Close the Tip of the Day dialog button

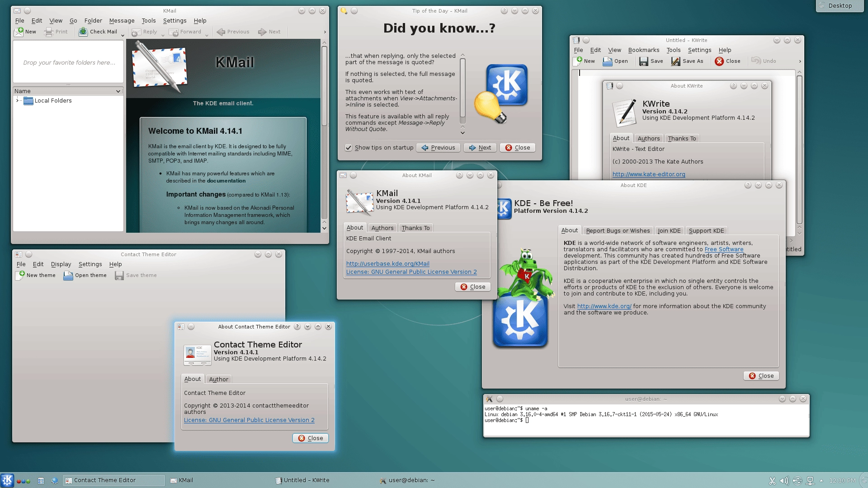(x=518, y=148)
